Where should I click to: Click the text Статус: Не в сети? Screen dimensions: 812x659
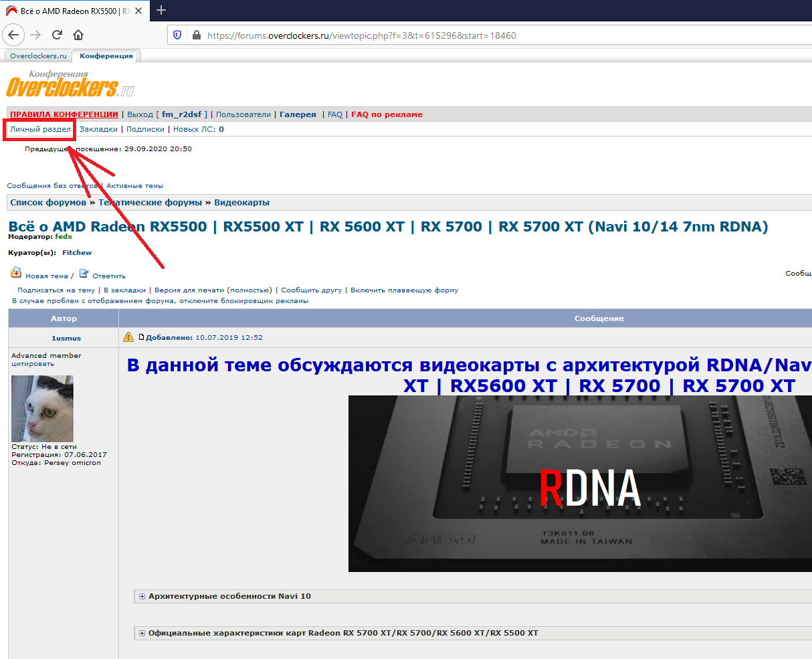click(44, 447)
